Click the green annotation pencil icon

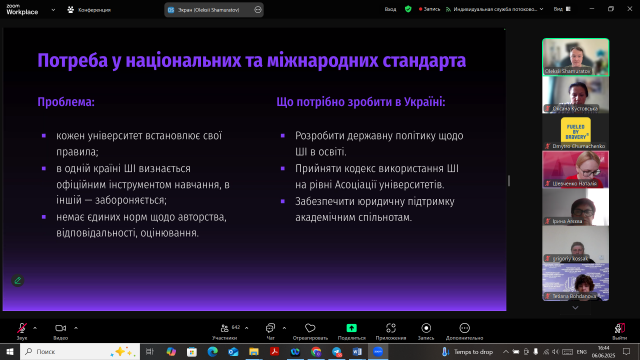(x=18, y=280)
